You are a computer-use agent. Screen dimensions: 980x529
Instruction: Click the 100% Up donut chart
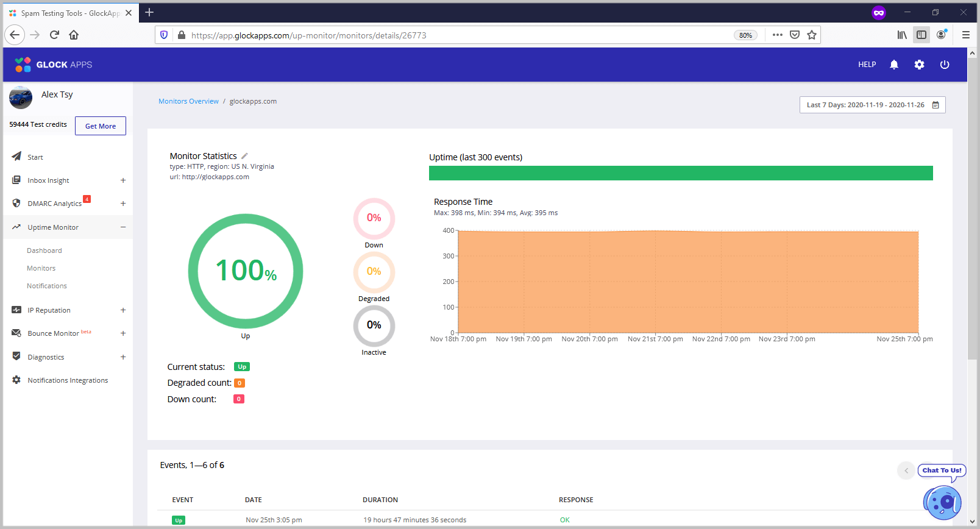tap(246, 271)
